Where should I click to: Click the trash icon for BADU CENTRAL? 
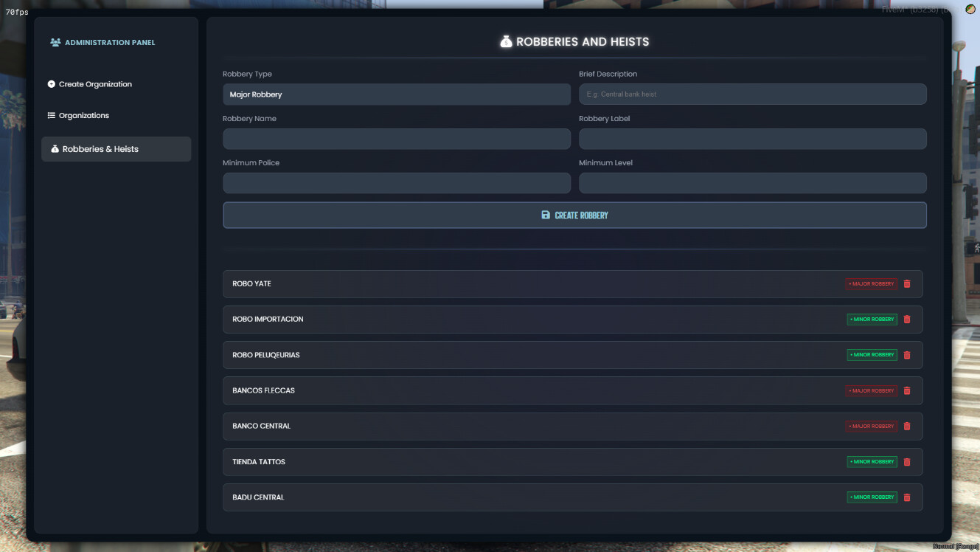(906, 497)
